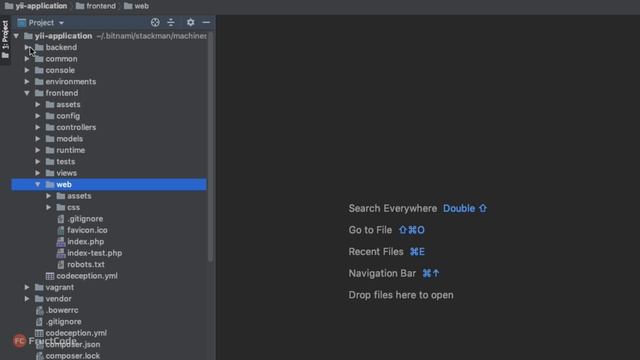640x360 pixels.
Task: Select the environments folder icon
Action: (x=39, y=82)
